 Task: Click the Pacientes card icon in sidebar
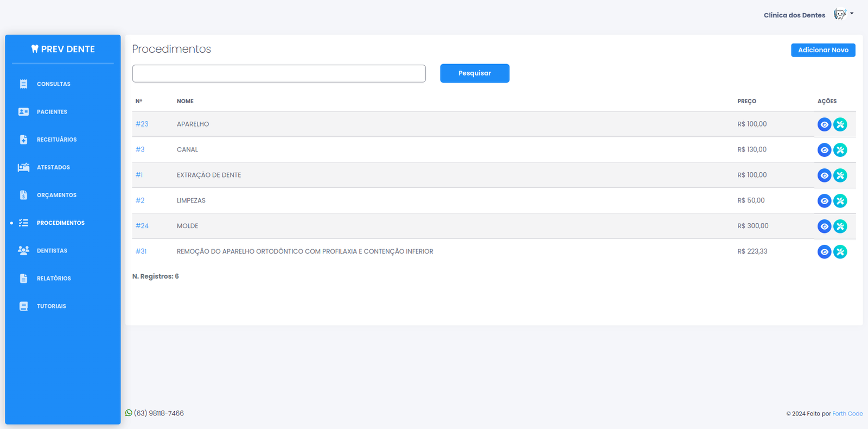[x=23, y=112]
